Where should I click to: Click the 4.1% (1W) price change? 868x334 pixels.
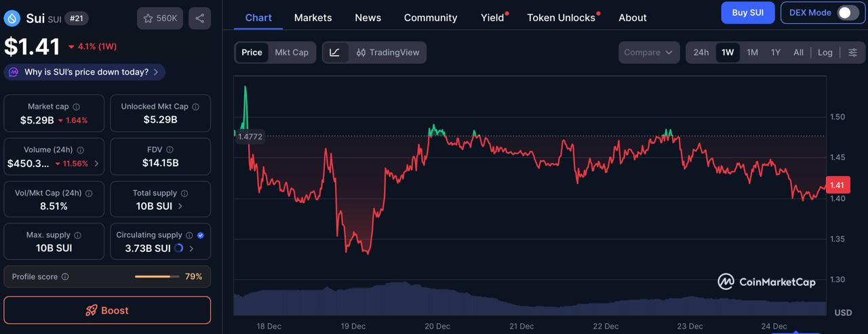[92, 47]
